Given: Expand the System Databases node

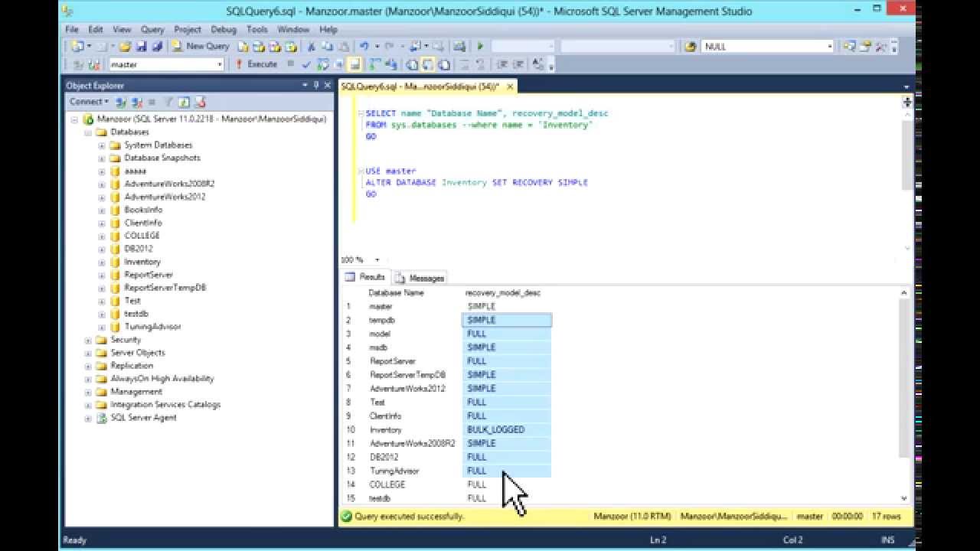Looking at the screenshot, I should click(102, 145).
